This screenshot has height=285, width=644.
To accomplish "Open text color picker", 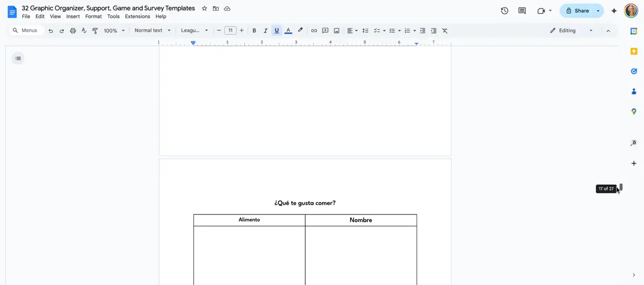I will 288,31.
